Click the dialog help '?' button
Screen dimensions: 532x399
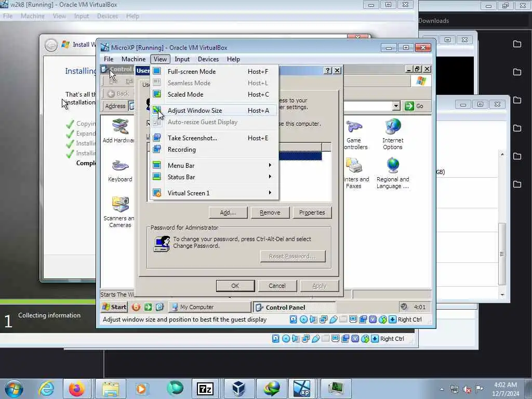pos(328,70)
